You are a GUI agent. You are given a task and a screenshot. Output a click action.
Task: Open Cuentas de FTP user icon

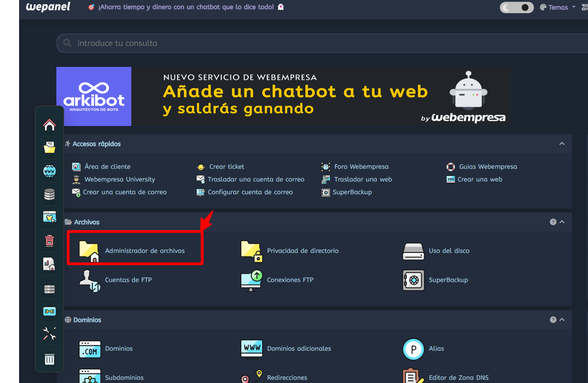[90, 280]
